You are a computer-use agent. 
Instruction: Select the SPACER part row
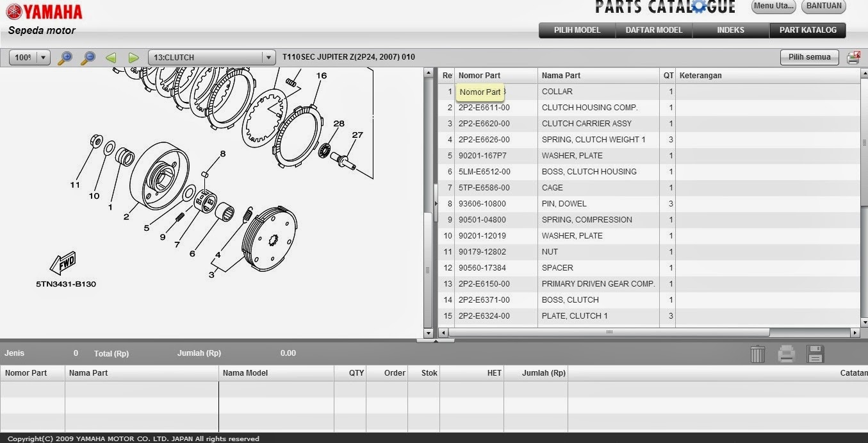click(x=649, y=268)
